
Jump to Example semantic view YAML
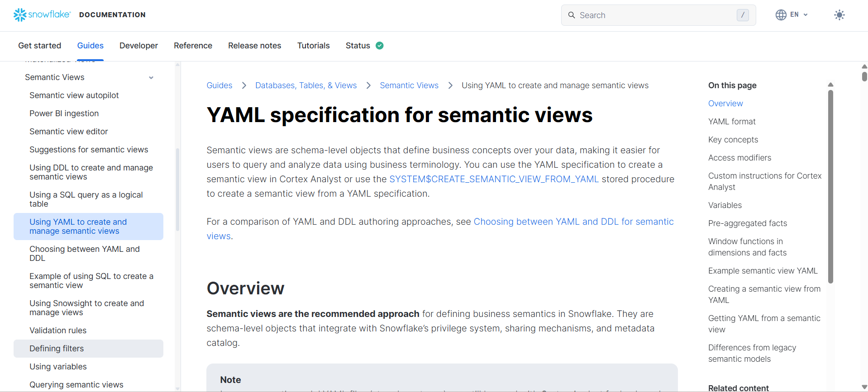(763, 271)
